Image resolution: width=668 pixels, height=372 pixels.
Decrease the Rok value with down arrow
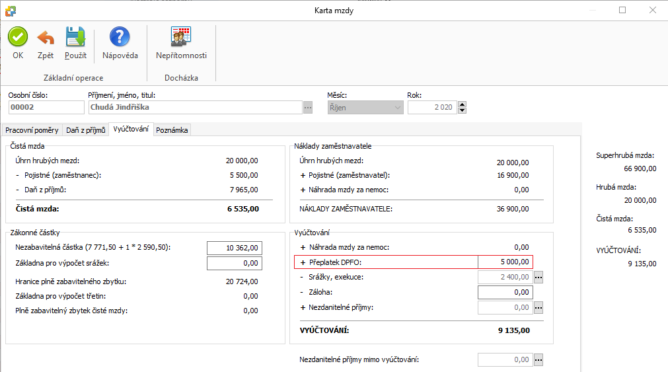tap(462, 110)
